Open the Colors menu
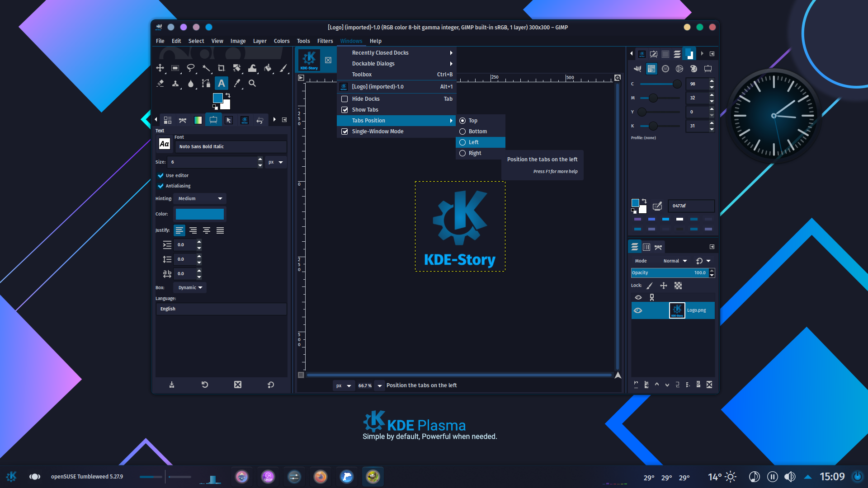This screenshot has width=868, height=488. coord(282,41)
